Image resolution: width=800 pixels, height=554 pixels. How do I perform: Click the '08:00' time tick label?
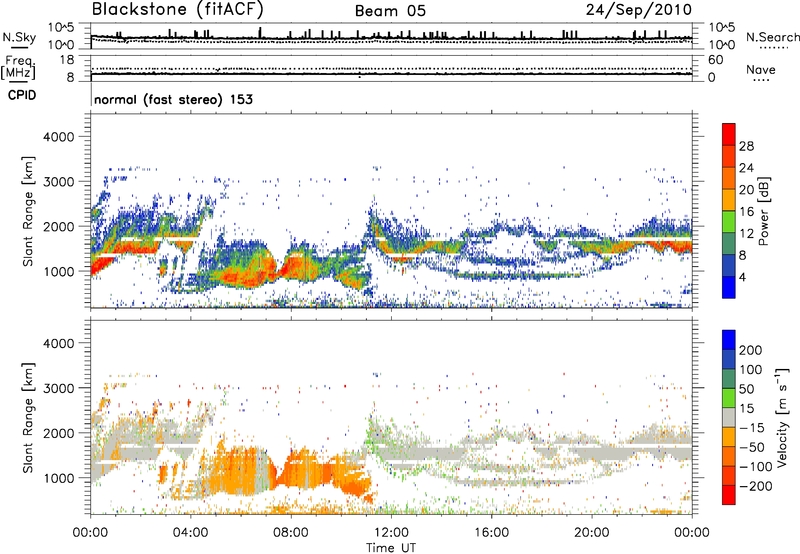pos(291,533)
